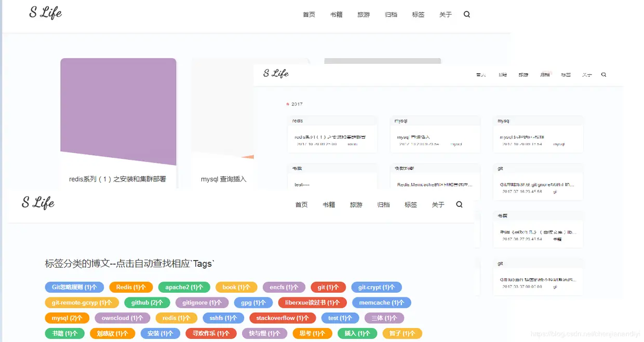
Task: Select 旅游 in the top menu
Action: (363, 14)
